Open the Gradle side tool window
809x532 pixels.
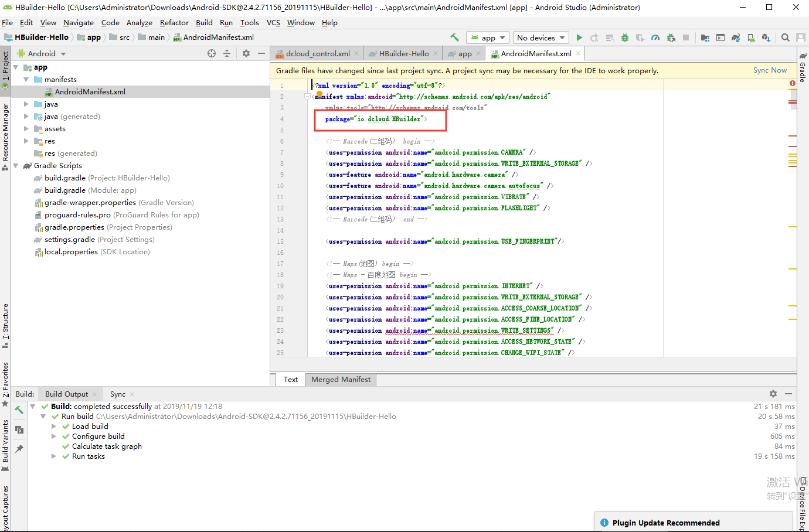(x=803, y=67)
